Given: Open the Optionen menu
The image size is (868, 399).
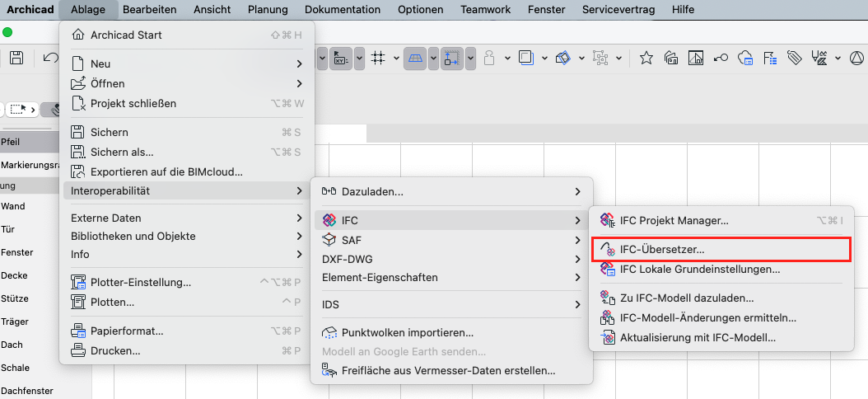Looking at the screenshot, I should point(421,9).
